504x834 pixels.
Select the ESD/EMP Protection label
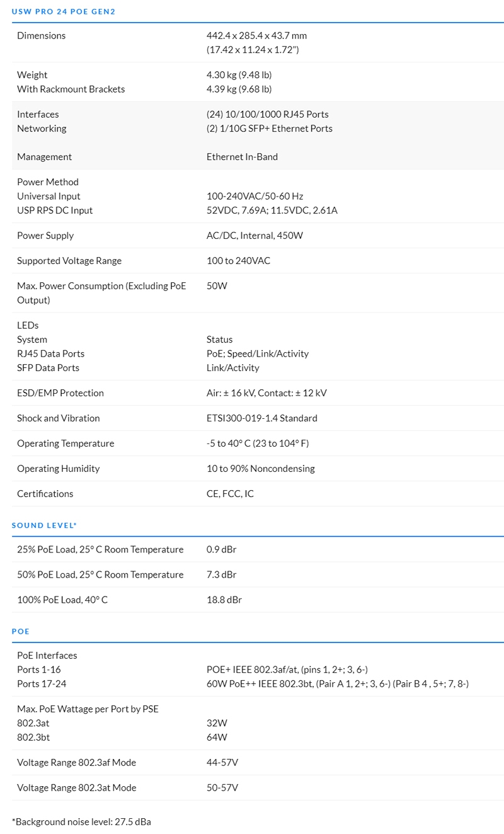click(60, 393)
